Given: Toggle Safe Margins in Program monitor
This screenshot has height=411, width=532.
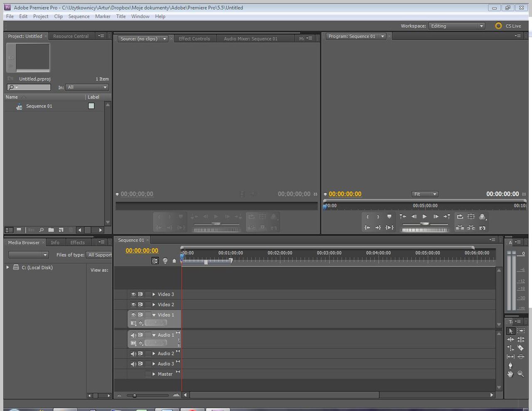Looking at the screenshot, I should (x=471, y=216).
